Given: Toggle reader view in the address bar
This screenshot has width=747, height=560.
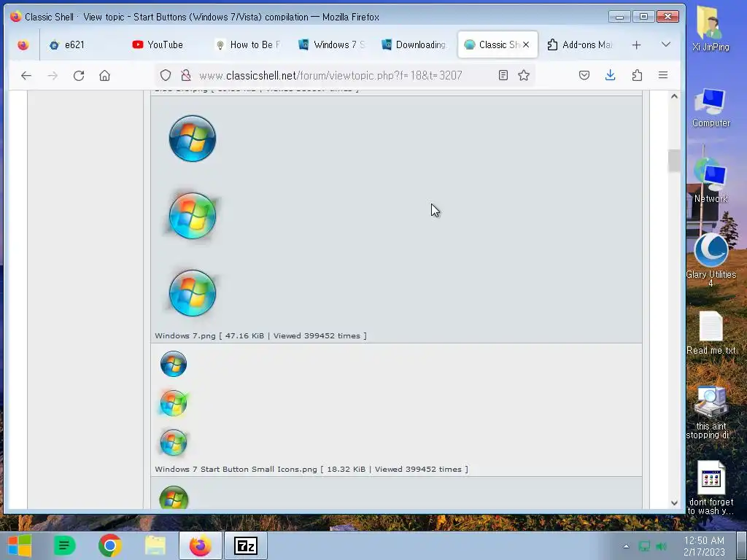Looking at the screenshot, I should click(x=503, y=75).
